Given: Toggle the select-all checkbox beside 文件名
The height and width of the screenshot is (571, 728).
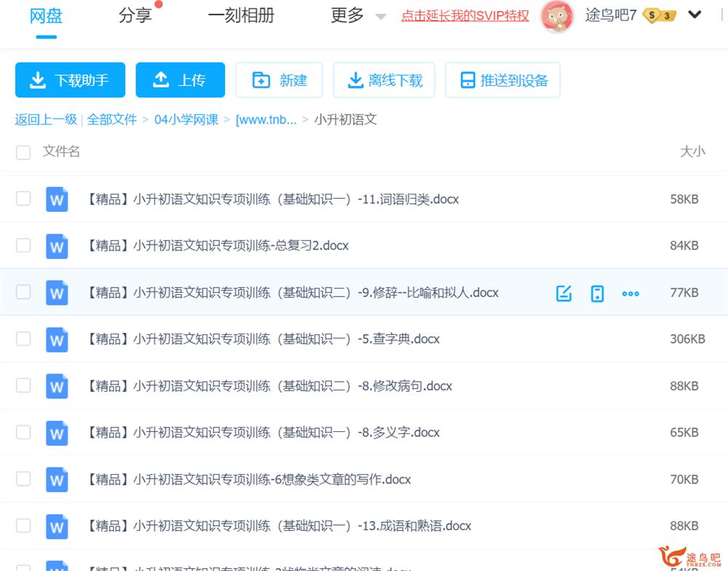Looking at the screenshot, I should point(23,152).
